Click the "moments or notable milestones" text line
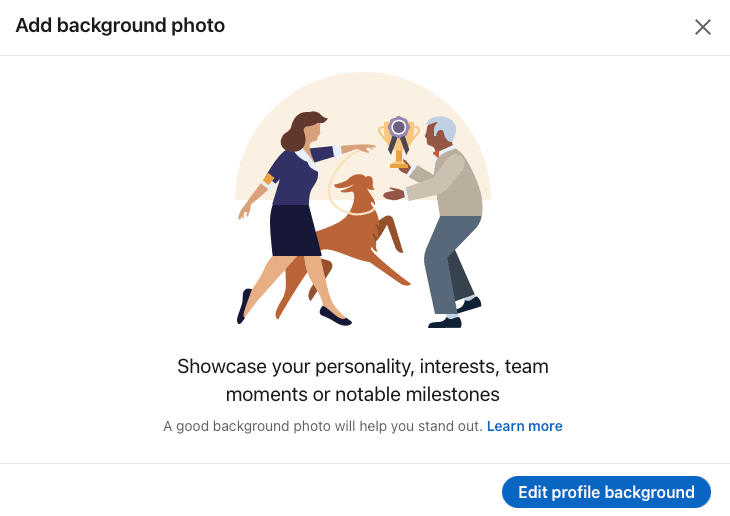This screenshot has height=516, width=730. (363, 394)
